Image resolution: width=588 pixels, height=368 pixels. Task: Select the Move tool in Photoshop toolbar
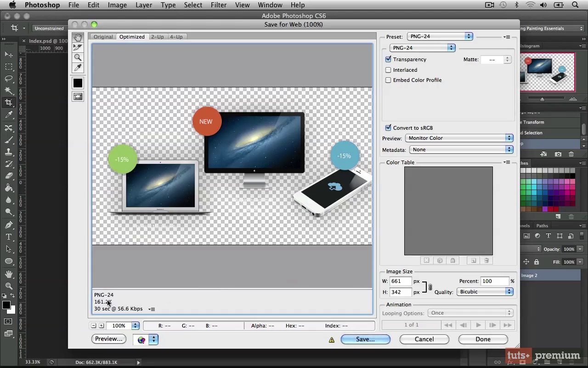[9, 55]
